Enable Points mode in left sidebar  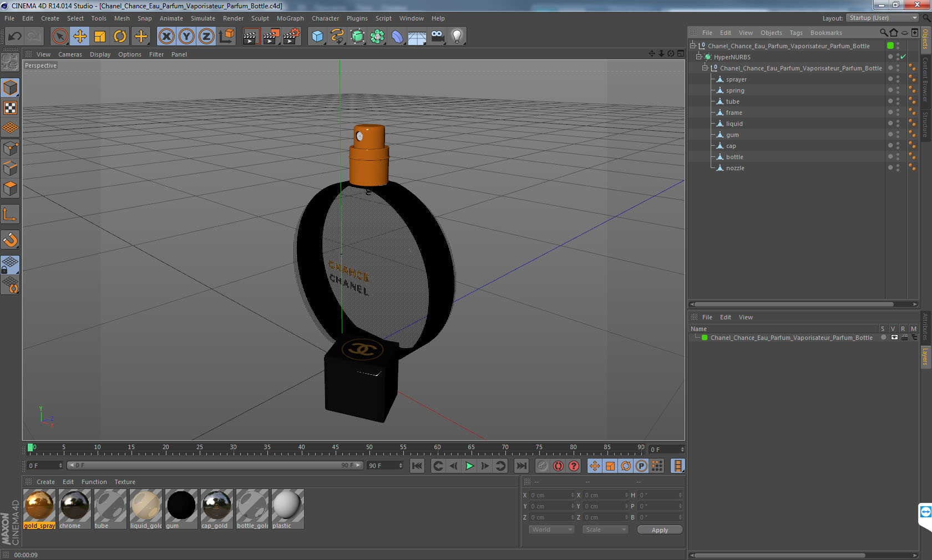click(x=10, y=148)
